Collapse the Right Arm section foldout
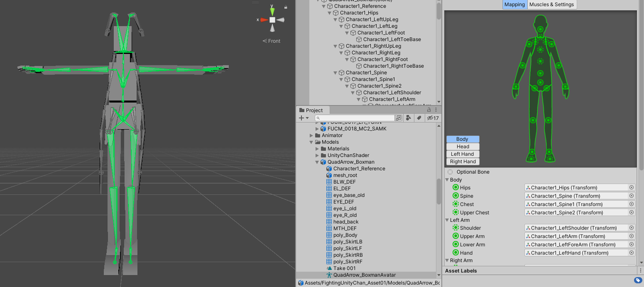Screen dimensions: 644x287 [447, 260]
